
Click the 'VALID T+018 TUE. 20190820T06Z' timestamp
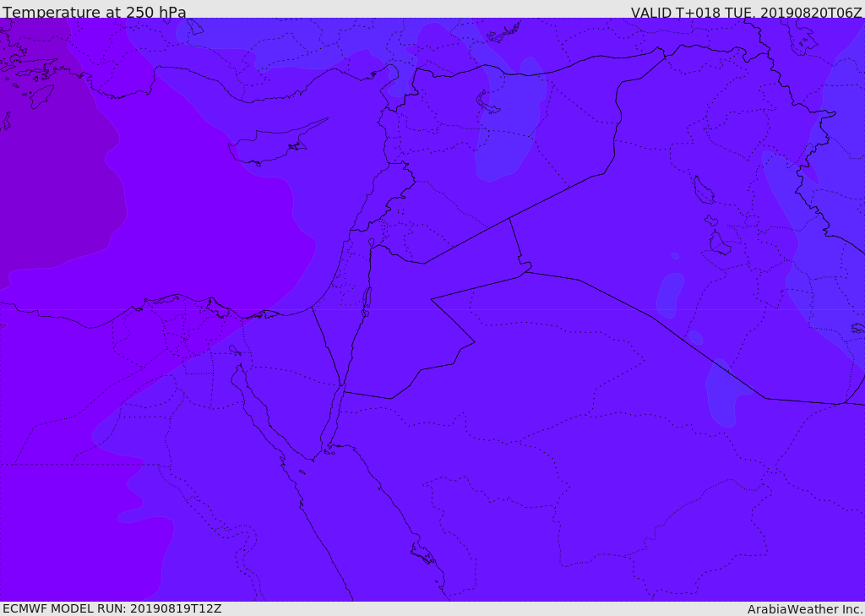coord(747,12)
